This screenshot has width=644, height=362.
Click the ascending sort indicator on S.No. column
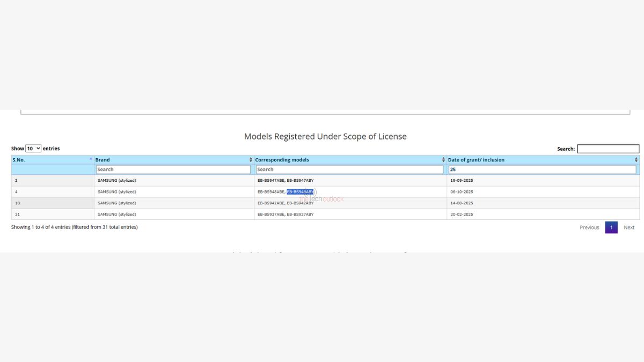(90, 159)
